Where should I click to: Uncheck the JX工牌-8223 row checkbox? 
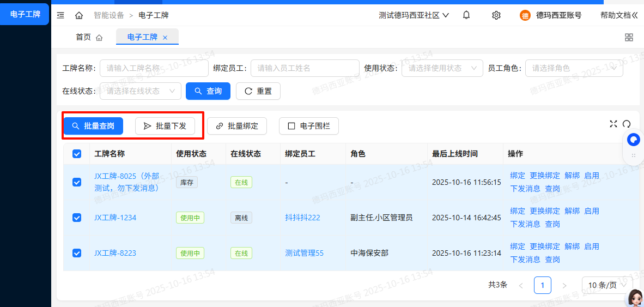pyautogui.click(x=77, y=253)
